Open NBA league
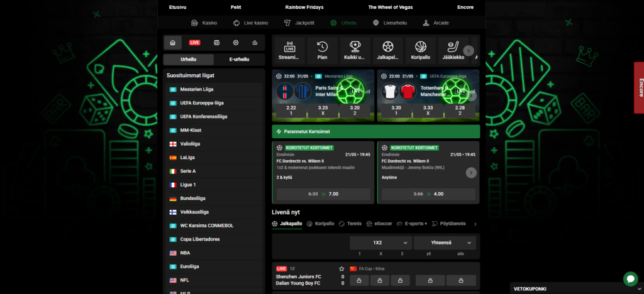The image size is (644, 294). [x=214, y=253]
